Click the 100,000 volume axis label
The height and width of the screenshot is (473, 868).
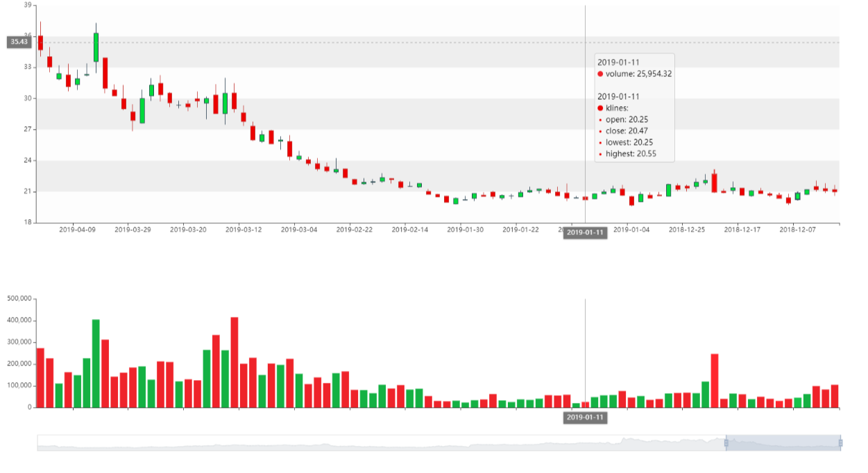click(19, 386)
